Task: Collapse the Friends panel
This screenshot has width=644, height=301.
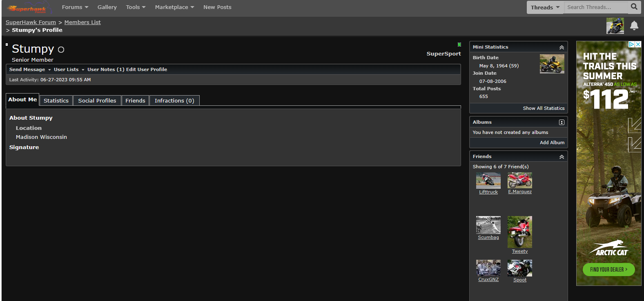Action: pos(562,157)
